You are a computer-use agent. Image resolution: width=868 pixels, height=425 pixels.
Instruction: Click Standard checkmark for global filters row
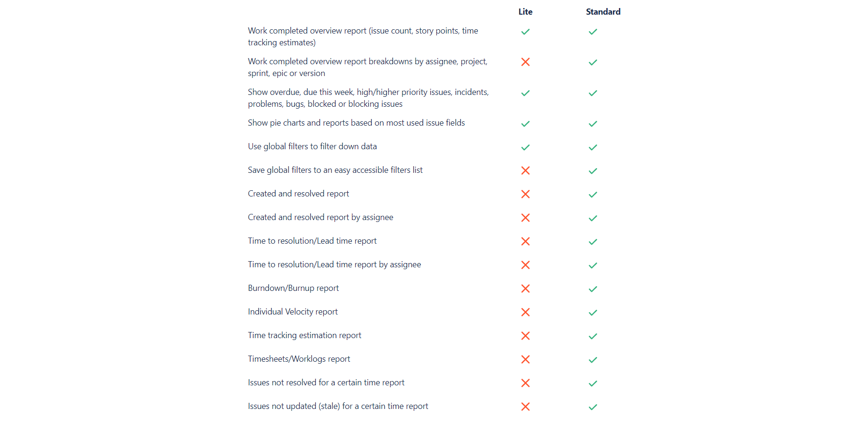point(593,147)
